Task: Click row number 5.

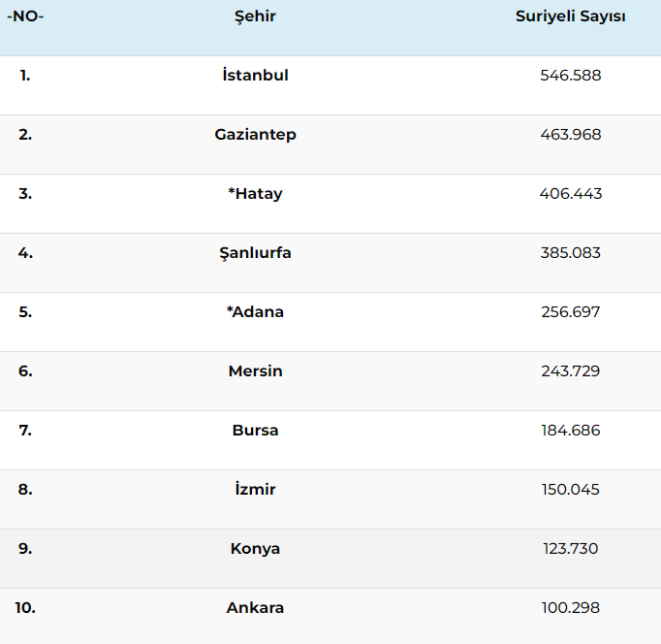Action: pyautogui.click(x=25, y=312)
